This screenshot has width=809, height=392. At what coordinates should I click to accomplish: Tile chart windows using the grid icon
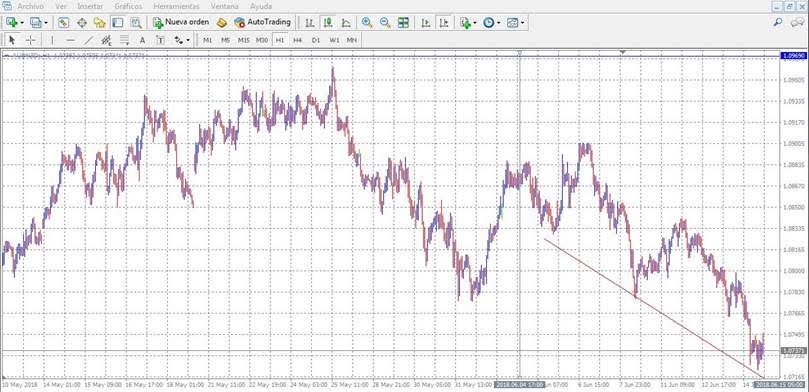403,23
